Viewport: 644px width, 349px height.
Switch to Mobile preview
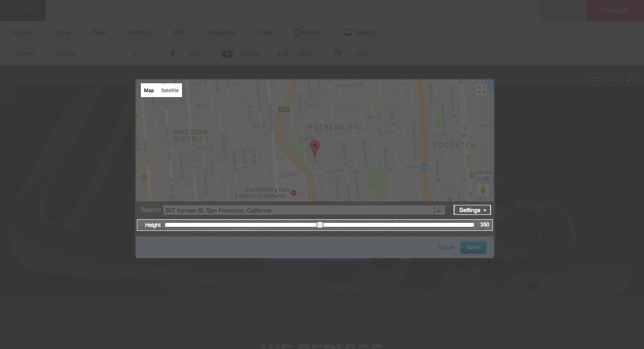click(307, 32)
